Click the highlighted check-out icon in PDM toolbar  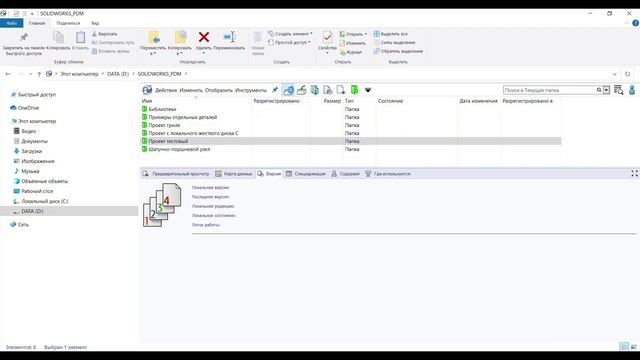point(288,90)
